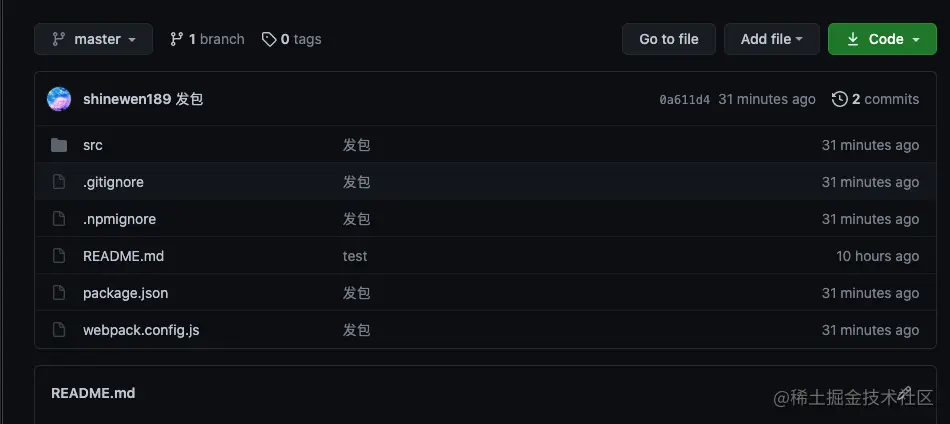Click the webpack.config.js file icon

(59, 330)
